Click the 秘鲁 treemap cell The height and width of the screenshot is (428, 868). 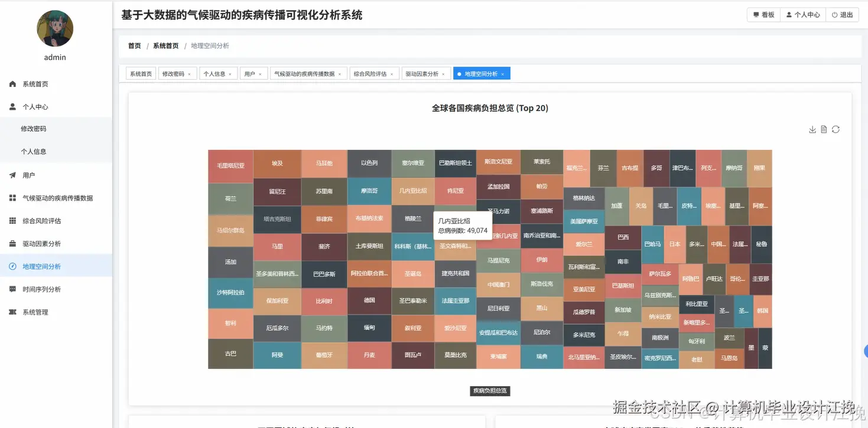point(761,244)
